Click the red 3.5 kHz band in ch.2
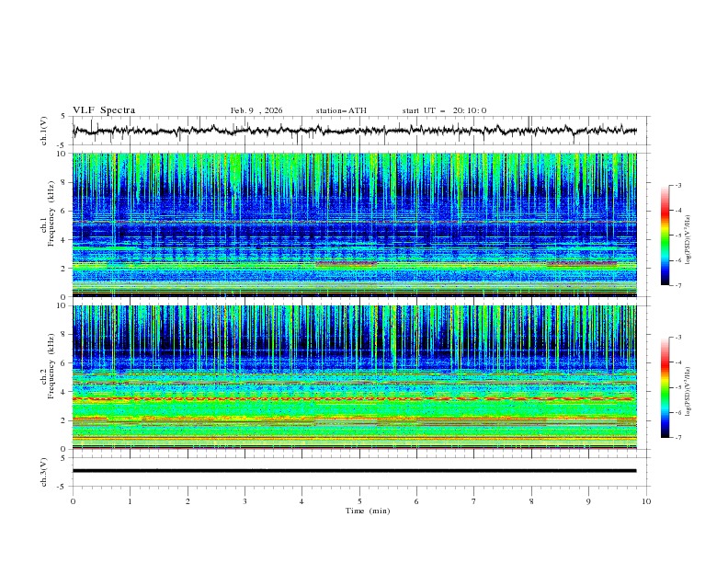The width and height of the screenshot is (728, 563). (x=354, y=398)
